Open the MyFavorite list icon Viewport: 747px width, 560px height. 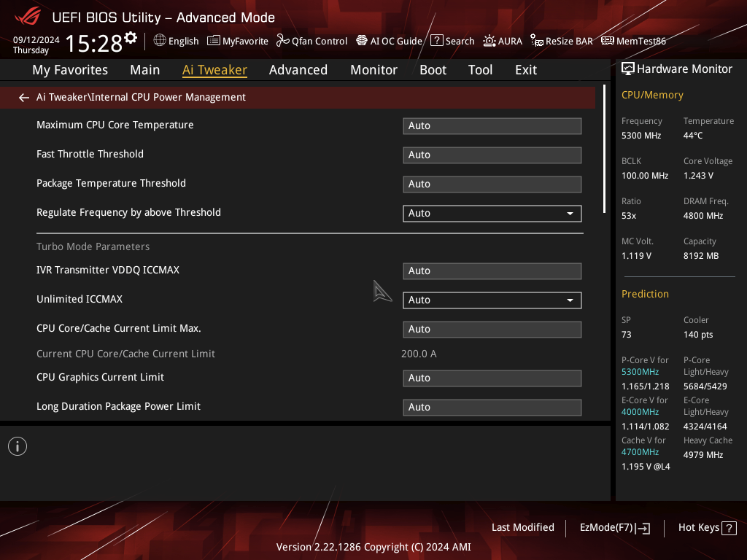[x=214, y=41]
